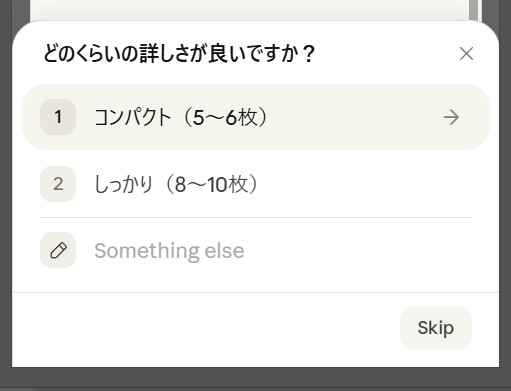Select the number 1 badge
The image size is (511, 391).
(x=58, y=117)
